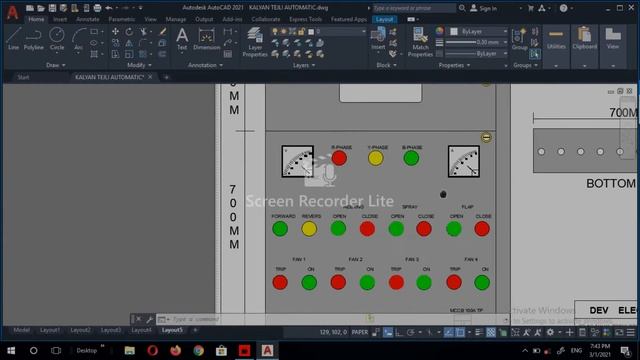Viewport: 640px width, 360px height.
Task: Add a new layout with plus button
Action: pyautogui.click(x=195, y=330)
